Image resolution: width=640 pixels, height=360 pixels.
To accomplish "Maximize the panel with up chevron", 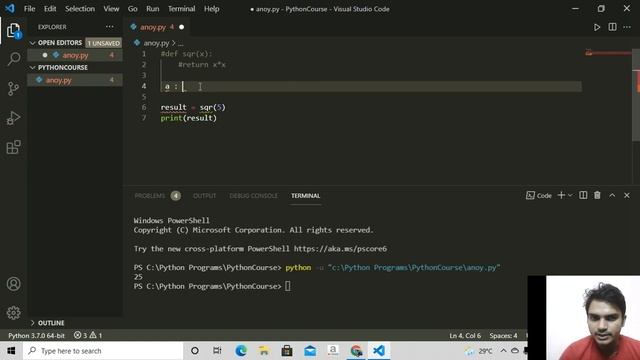I will [x=612, y=196].
